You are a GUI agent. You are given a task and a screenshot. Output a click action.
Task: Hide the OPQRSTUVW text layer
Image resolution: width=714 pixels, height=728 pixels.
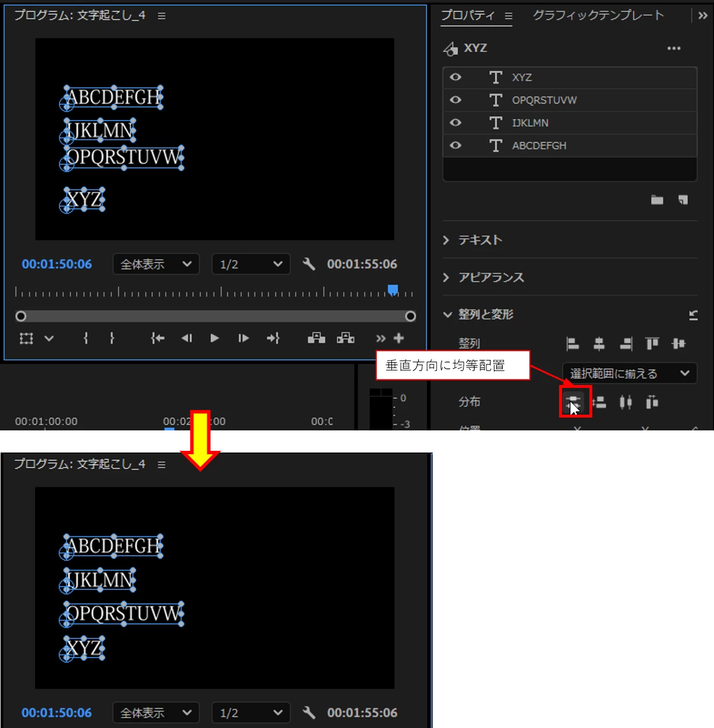(455, 100)
